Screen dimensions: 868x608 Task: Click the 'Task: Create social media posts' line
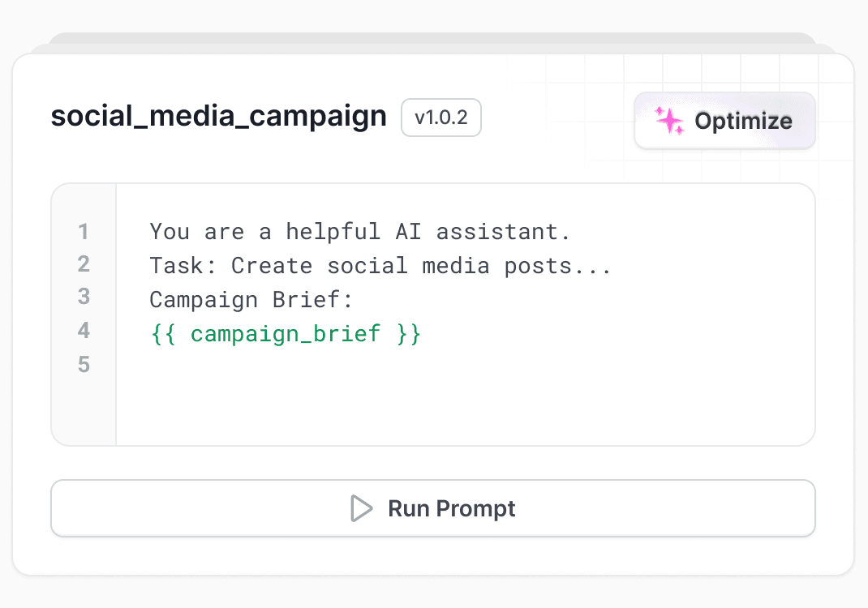380,266
